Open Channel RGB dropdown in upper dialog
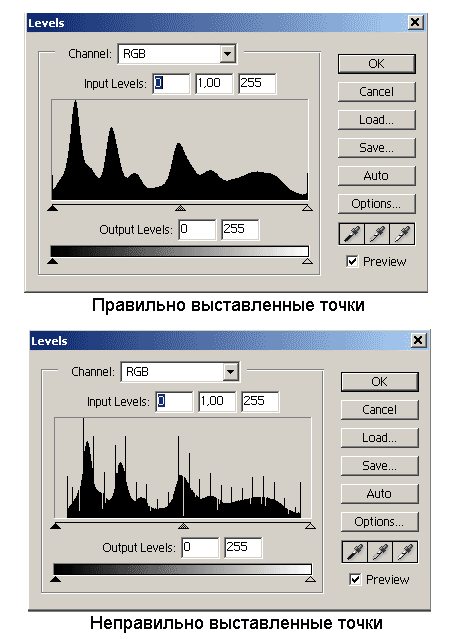 click(x=177, y=54)
